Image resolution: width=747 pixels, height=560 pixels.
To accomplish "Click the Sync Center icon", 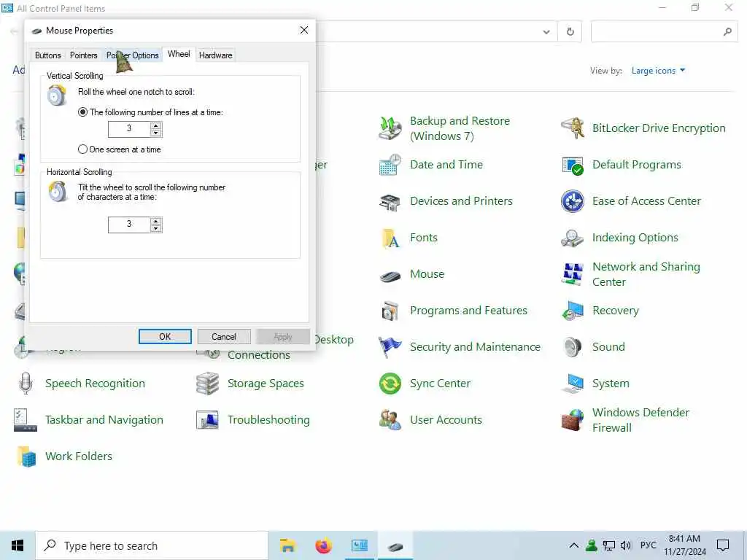I will click(390, 384).
